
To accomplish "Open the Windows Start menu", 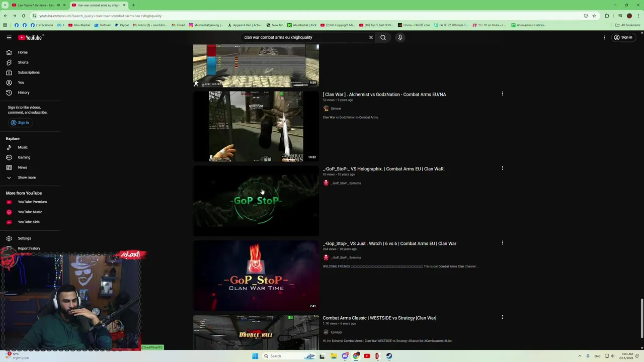I will [x=255, y=356].
